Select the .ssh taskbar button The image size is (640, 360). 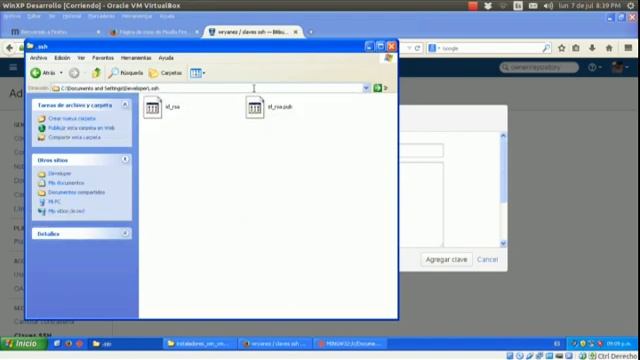click(124, 344)
